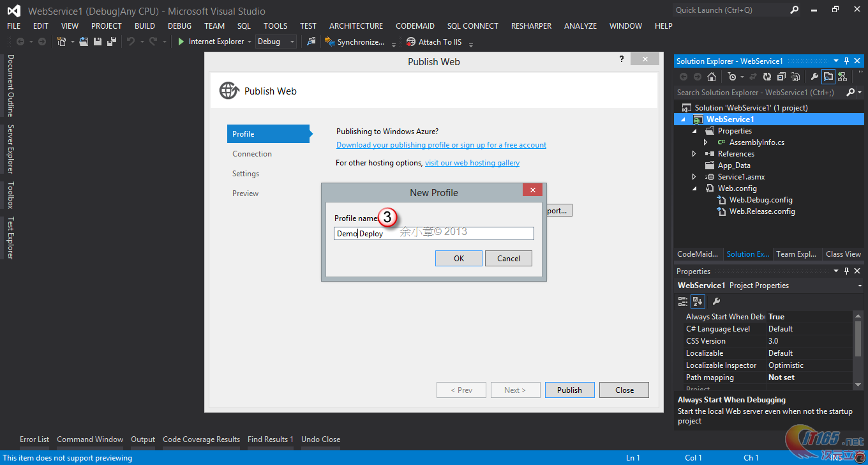Screen dimensions: 868x465
Task: Collapse the WebService1 project node
Action: 684,119
